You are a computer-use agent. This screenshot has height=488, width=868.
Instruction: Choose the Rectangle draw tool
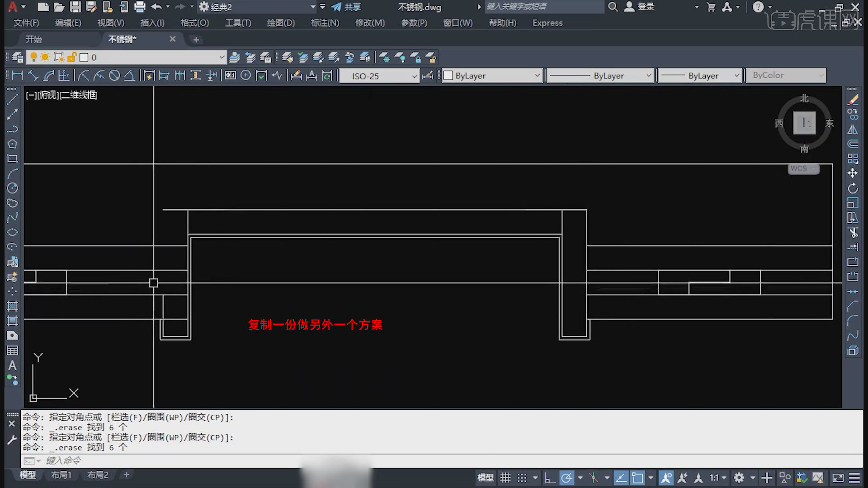click(x=12, y=159)
